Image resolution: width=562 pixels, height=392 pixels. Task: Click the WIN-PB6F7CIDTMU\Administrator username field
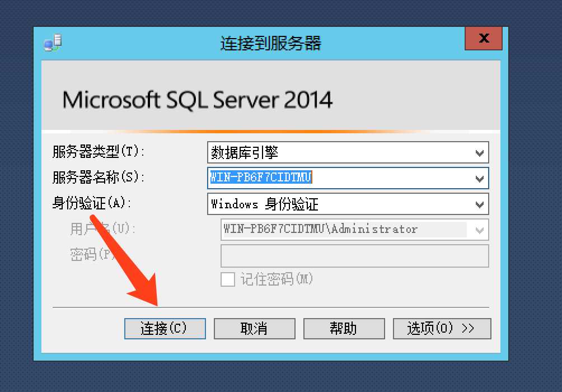pyautogui.click(x=354, y=230)
